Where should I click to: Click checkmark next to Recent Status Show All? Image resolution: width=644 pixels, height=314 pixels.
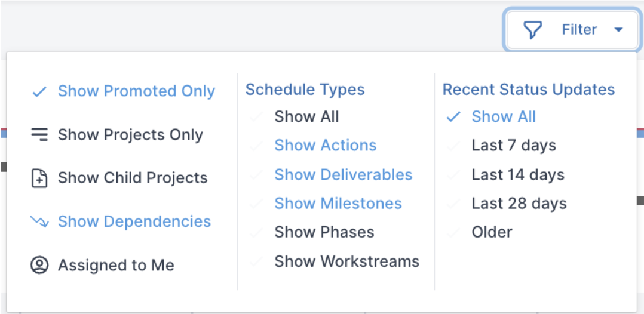[453, 117]
